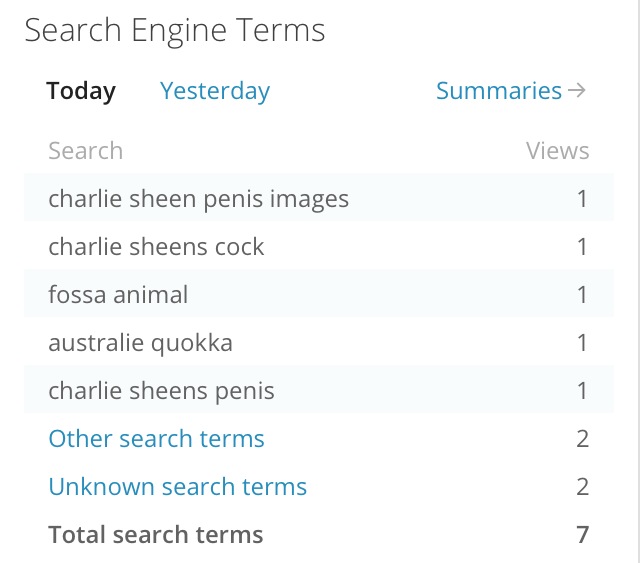The height and width of the screenshot is (563, 640).
Task: Open the Other search terms link
Action: [x=156, y=439]
